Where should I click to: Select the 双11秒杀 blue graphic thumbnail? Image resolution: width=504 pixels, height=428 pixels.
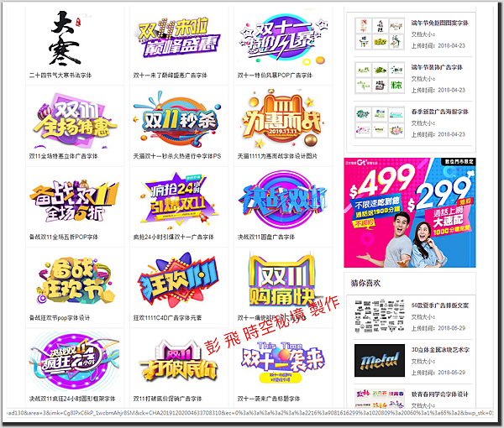click(x=178, y=120)
